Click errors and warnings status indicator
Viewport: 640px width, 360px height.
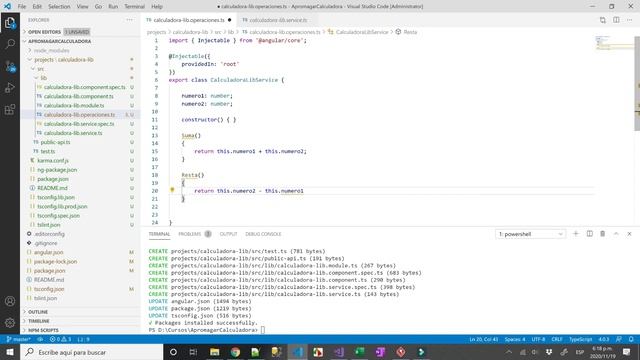pos(60,339)
